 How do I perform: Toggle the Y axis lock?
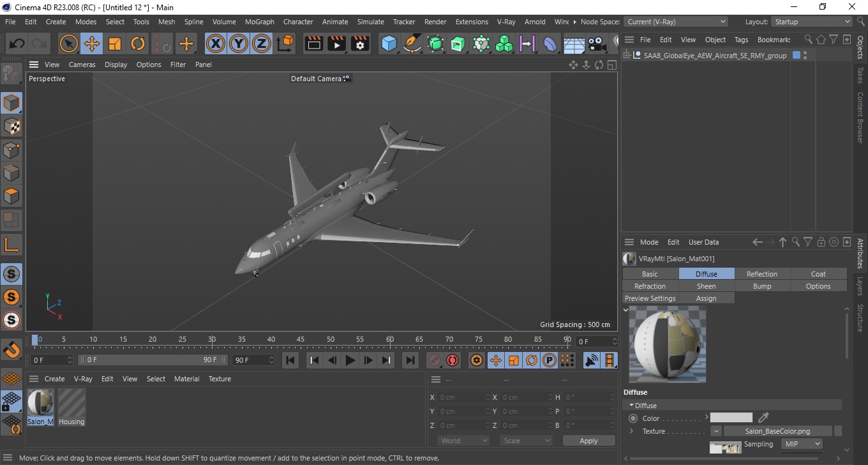coord(239,43)
